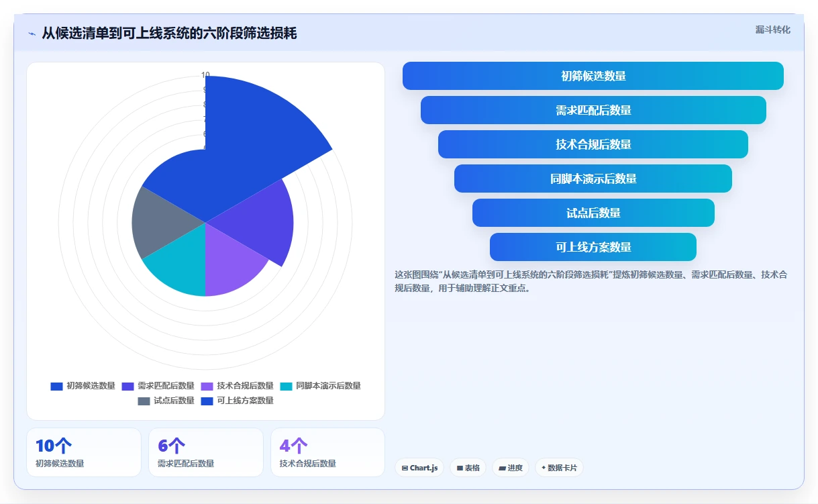
Task: Select the 技术合规后数量 funnel bar
Action: point(593,144)
